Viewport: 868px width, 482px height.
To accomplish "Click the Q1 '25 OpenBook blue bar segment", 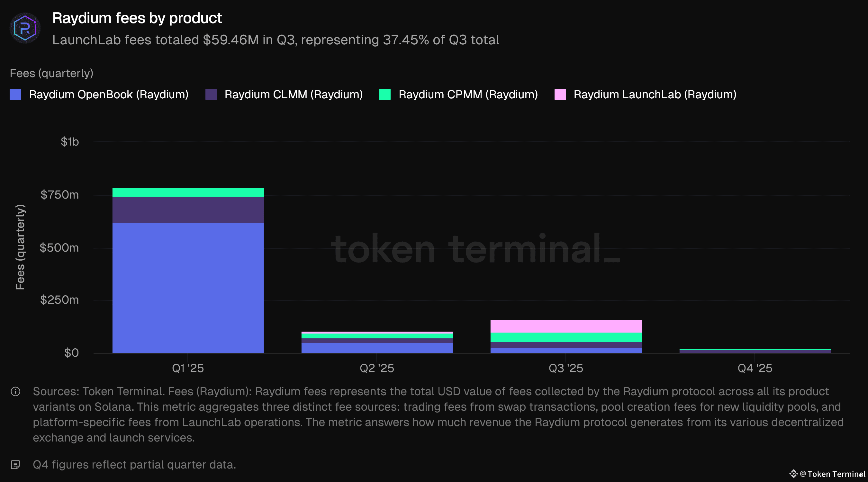I will pyautogui.click(x=188, y=287).
